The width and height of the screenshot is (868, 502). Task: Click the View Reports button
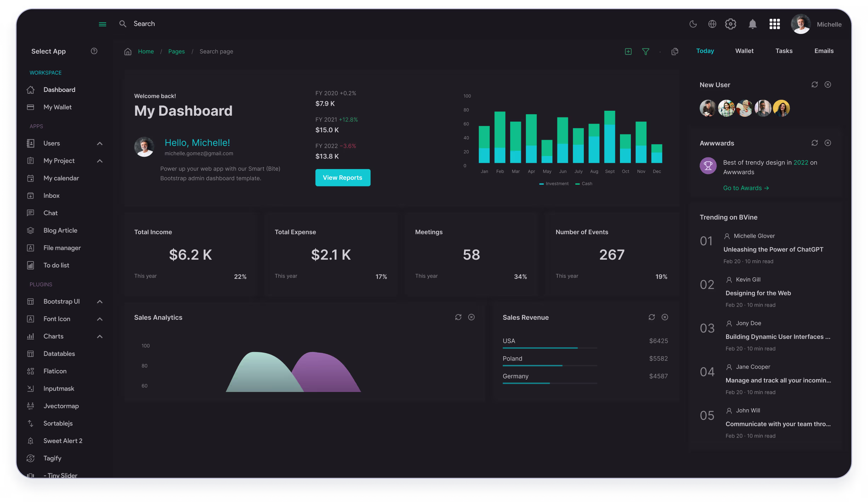pos(343,178)
